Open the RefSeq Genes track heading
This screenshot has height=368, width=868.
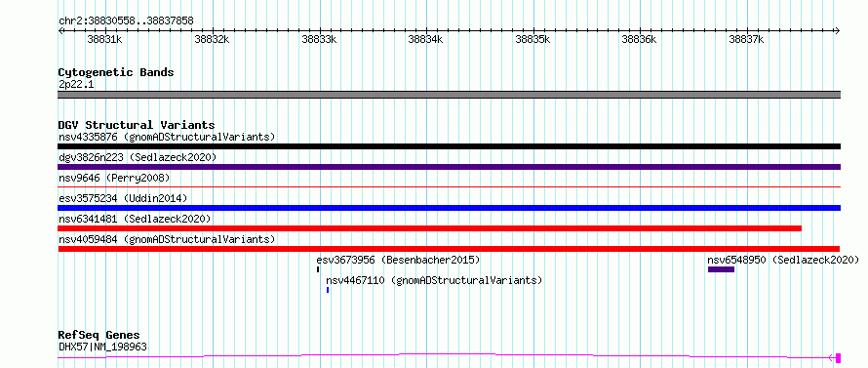point(99,336)
